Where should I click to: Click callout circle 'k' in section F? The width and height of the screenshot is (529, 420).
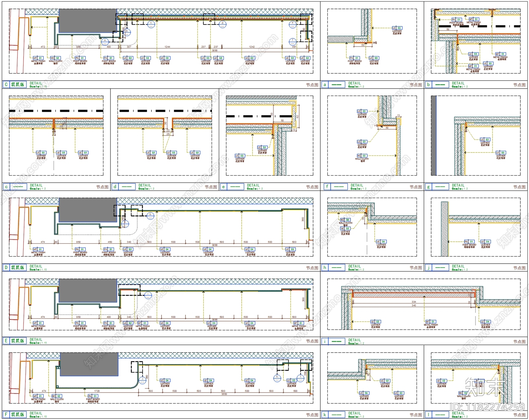277,378
